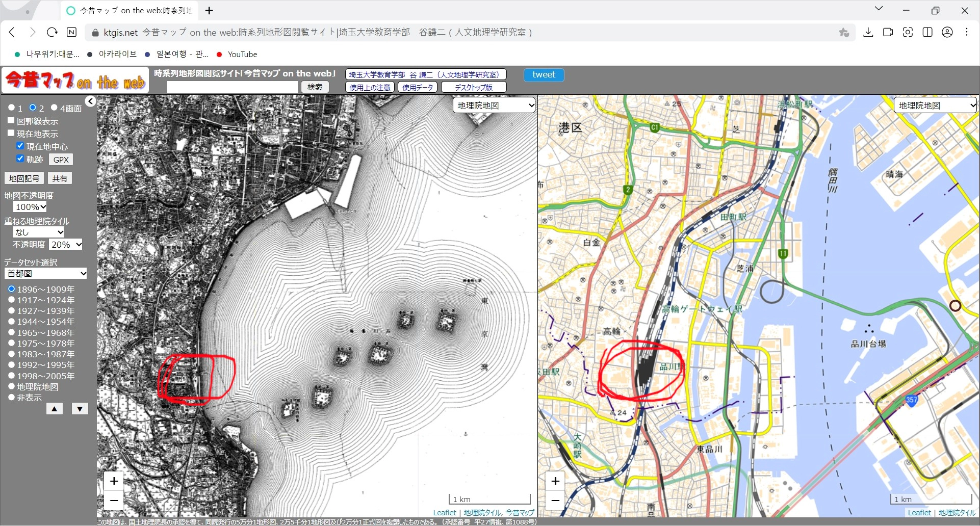Bookmark this page with the star icon

click(844, 32)
